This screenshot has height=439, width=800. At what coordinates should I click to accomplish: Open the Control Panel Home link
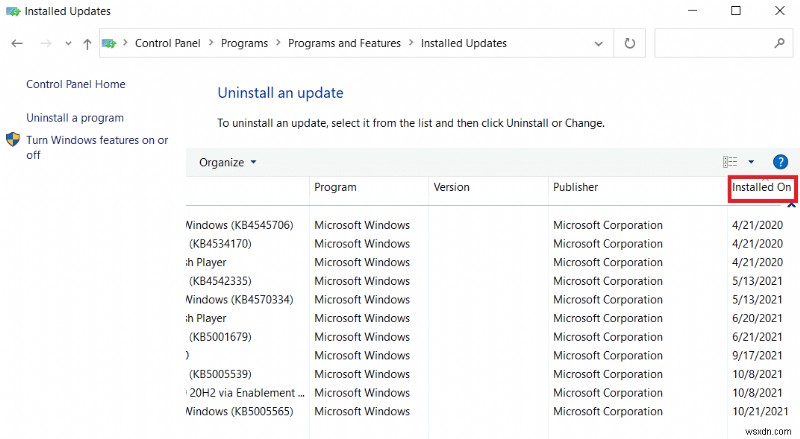(76, 85)
